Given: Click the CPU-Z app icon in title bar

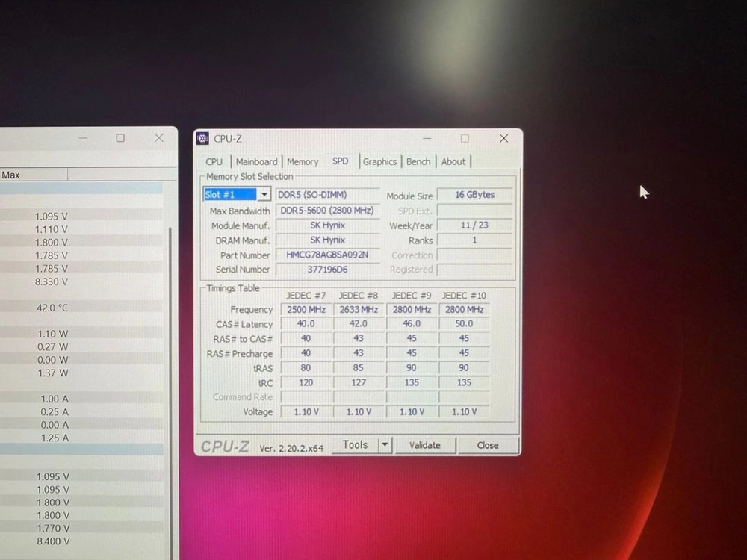Looking at the screenshot, I should click(202, 139).
